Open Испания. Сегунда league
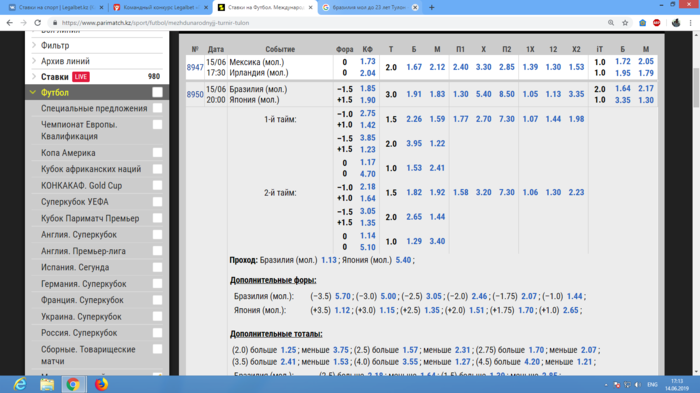The width and height of the screenshot is (700, 393). 75,268
